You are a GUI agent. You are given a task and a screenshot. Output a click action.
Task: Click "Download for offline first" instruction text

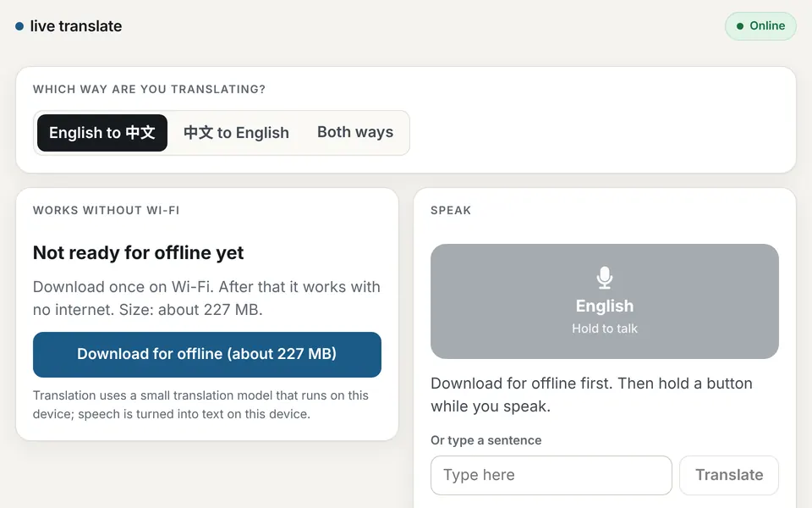(591, 395)
